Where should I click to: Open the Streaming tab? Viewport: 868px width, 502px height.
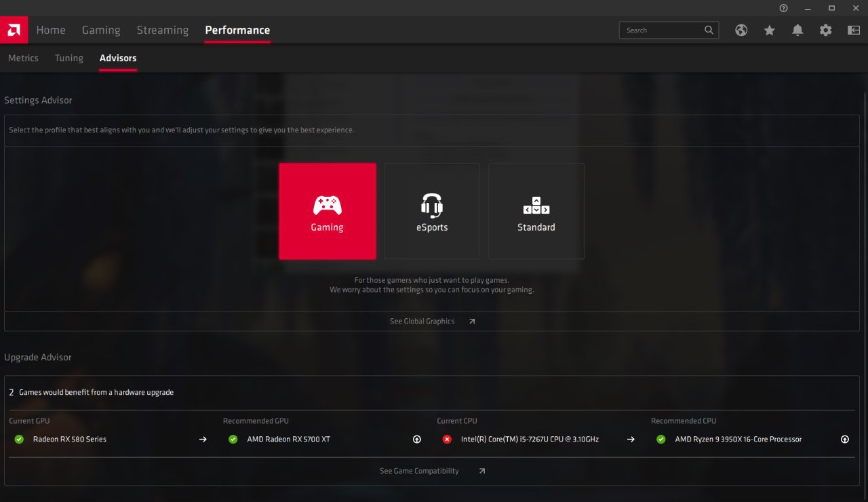point(163,30)
